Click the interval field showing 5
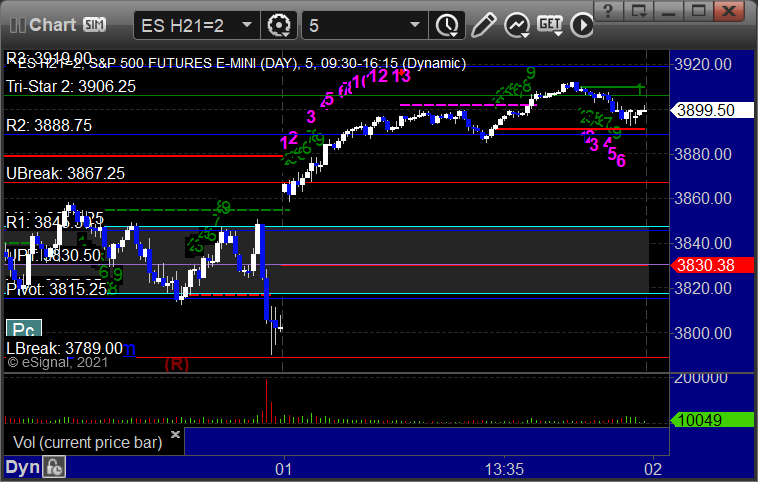758x482 pixels. pyautogui.click(x=365, y=25)
